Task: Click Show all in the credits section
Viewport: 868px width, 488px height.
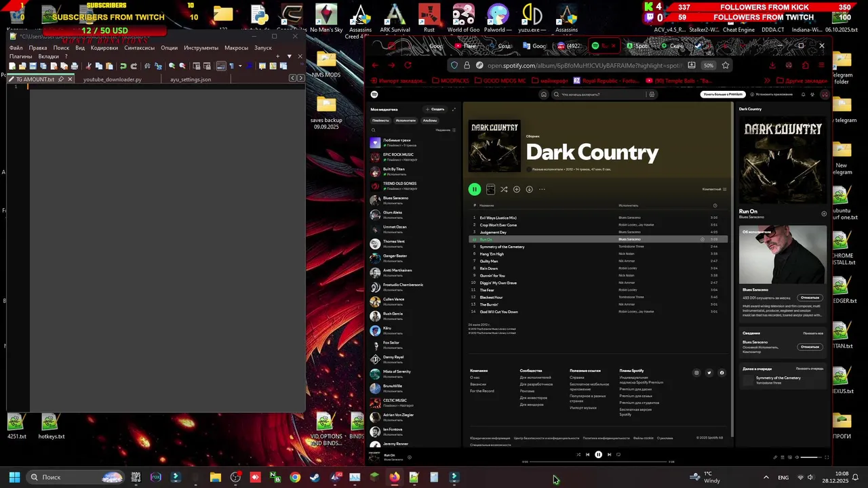Action: pyautogui.click(x=813, y=333)
